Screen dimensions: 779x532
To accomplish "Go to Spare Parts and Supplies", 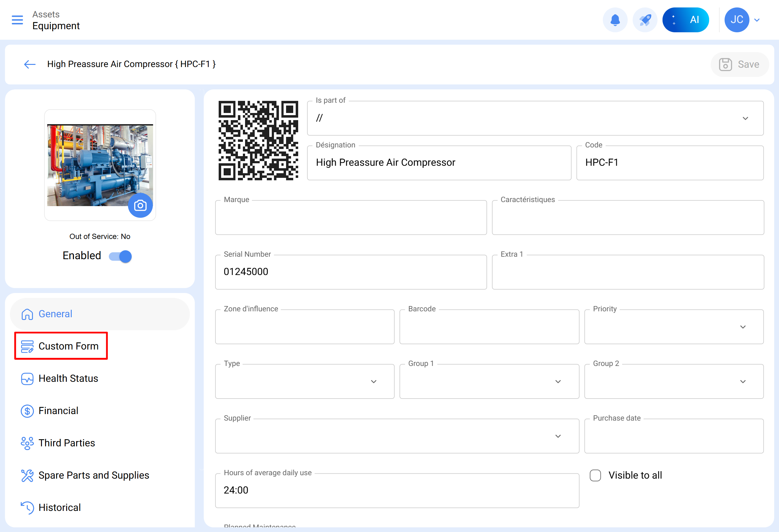I will [x=93, y=476].
